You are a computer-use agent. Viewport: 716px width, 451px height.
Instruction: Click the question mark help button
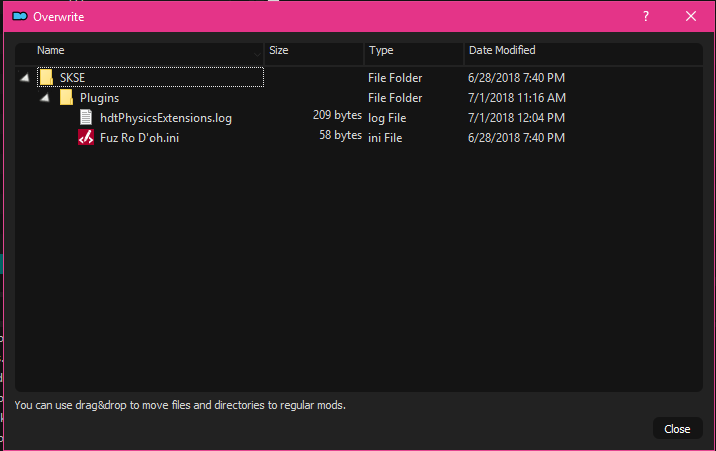pyautogui.click(x=646, y=16)
